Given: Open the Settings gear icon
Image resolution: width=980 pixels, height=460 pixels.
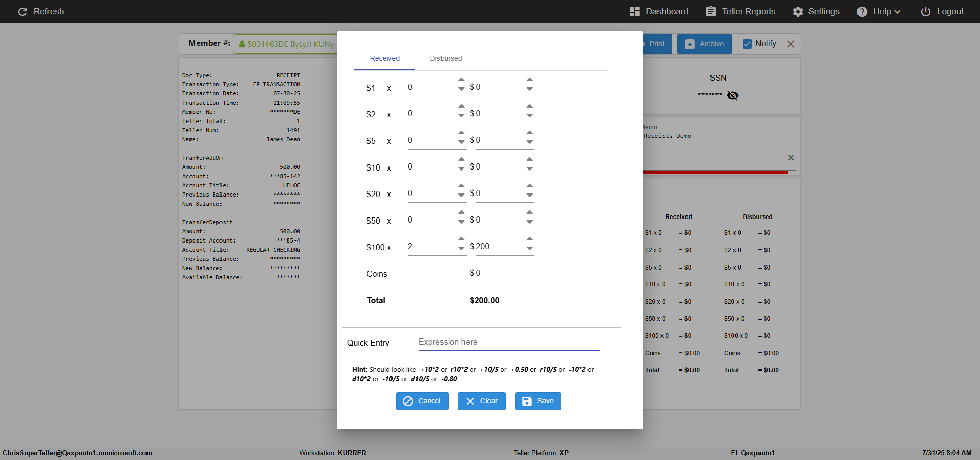Looking at the screenshot, I should click(798, 11).
